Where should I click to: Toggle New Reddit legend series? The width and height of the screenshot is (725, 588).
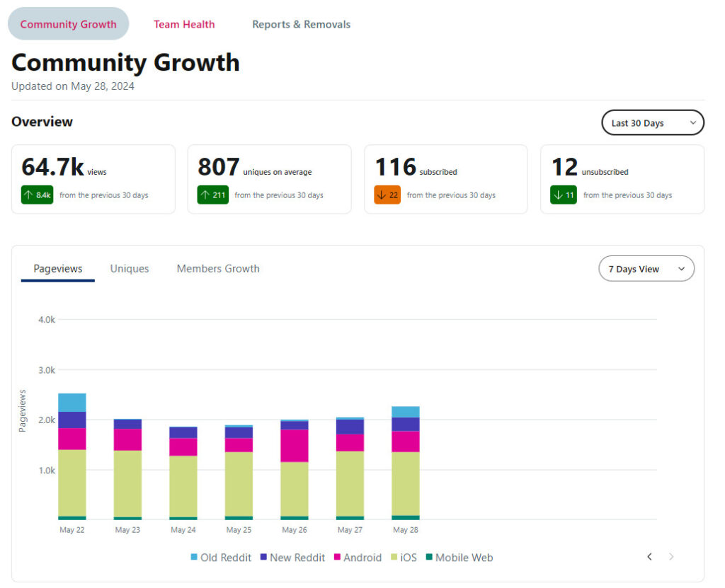pos(292,558)
